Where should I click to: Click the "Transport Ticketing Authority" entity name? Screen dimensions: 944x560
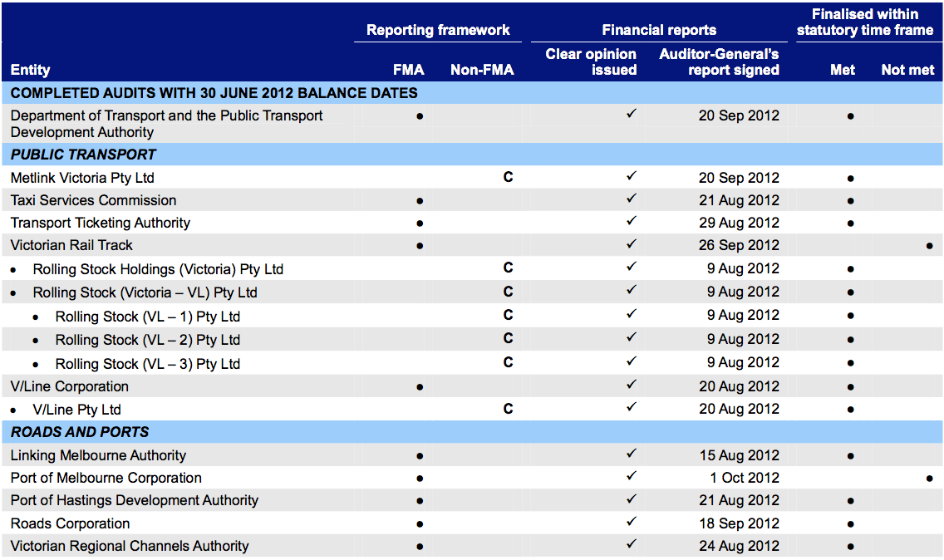(100, 223)
